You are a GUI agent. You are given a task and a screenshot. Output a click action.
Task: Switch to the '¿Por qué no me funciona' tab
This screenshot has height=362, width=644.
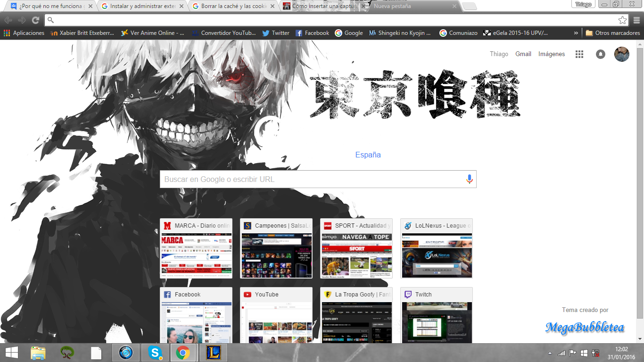tap(51, 6)
